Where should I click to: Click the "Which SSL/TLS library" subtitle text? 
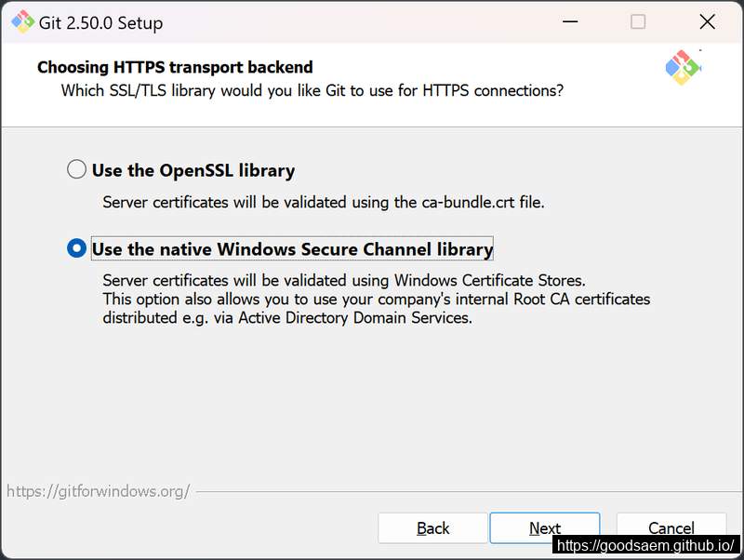pos(312,90)
